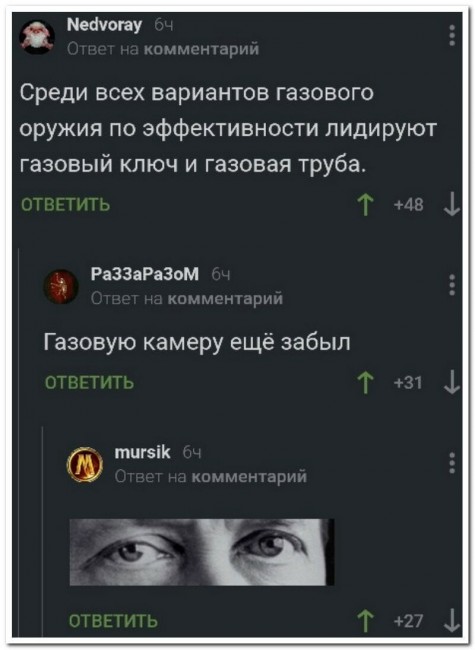Click ОТВЕТИТЬ under Газовую камеру comment
Image resolution: width=475 pixels, height=650 pixels.
tap(89, 383)
